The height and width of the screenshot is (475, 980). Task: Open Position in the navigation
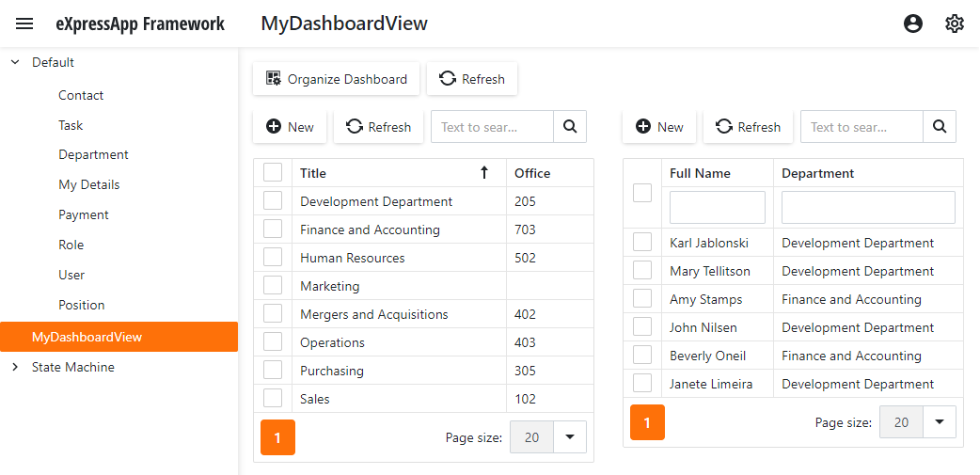pyautogui.click(x=81, y=305)
